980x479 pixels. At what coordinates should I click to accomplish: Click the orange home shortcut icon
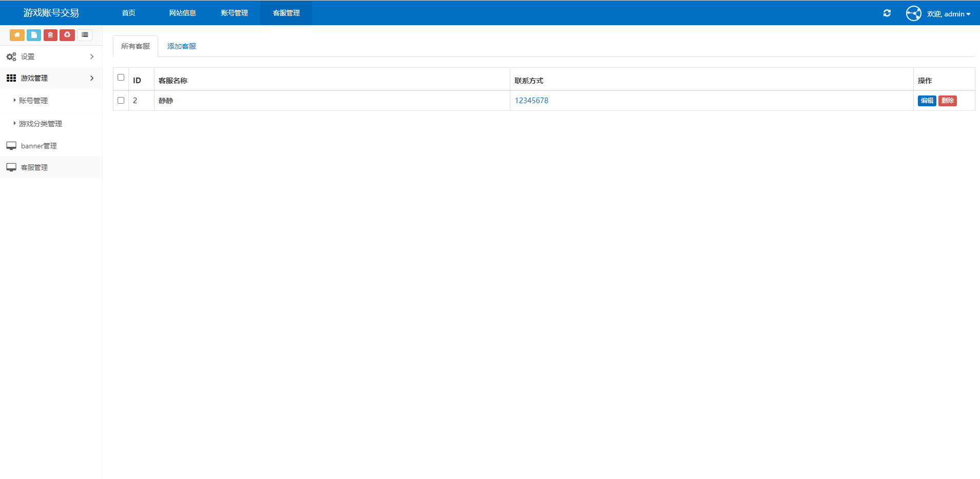(17, 35)
